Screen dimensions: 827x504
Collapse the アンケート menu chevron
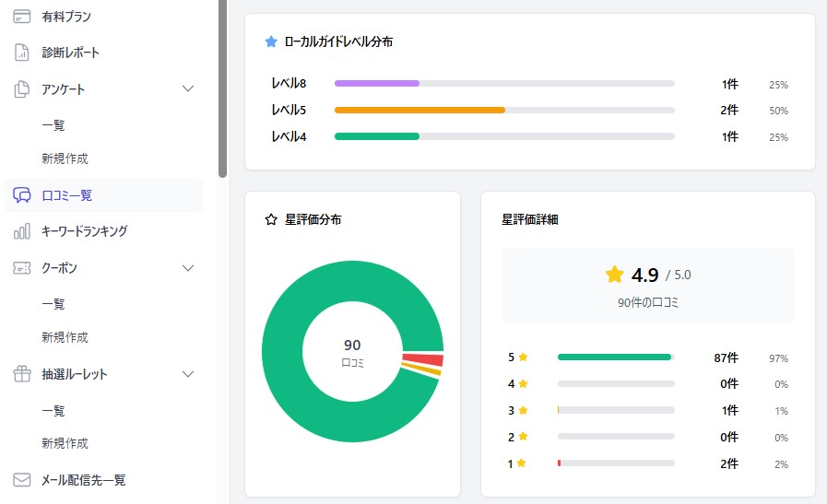(188, 89)
